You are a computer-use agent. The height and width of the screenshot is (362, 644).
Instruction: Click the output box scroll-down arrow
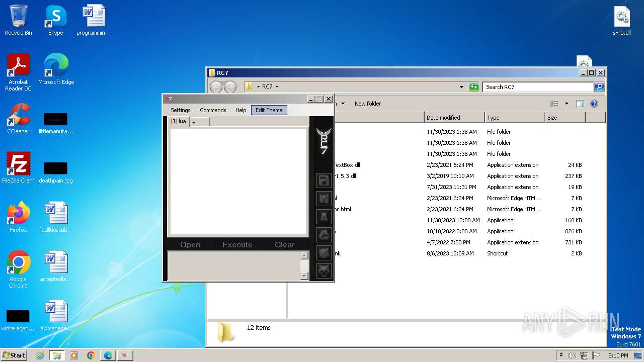tap(304, 276)
